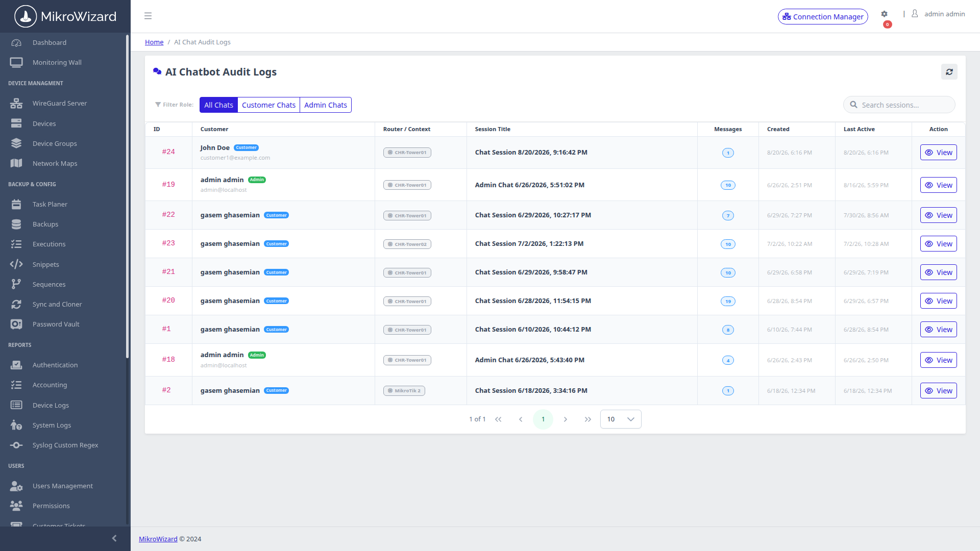This screenshot has width=980, height=551.
Task: View chat session #21
Action: click(x=938, y=272)
